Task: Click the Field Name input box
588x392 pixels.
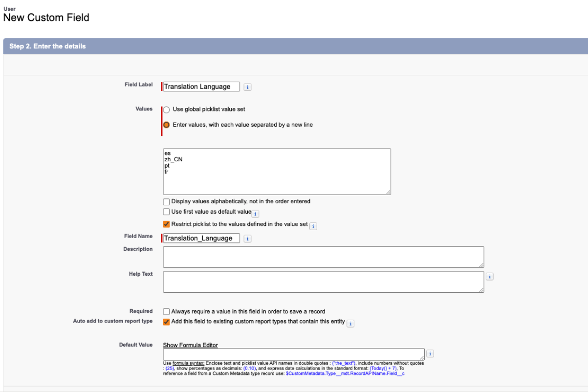Action: pos(201,238)
